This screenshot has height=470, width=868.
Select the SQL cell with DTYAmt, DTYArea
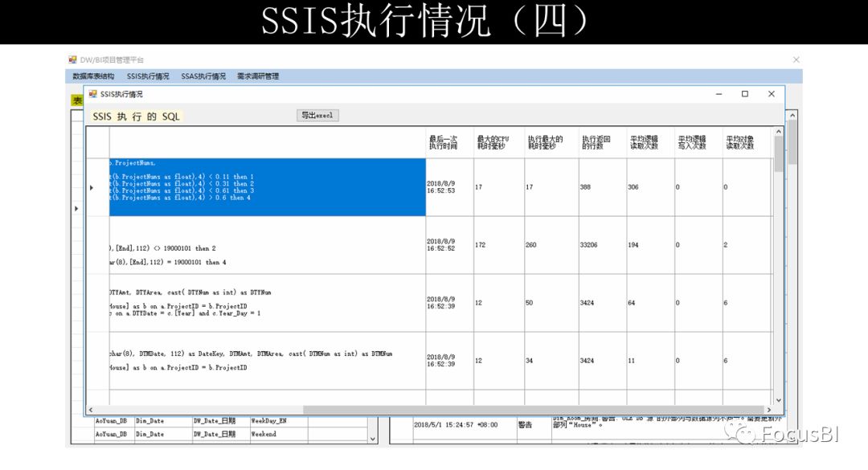tap(268, 303)
